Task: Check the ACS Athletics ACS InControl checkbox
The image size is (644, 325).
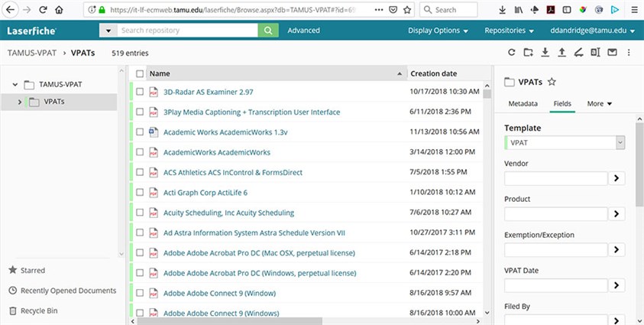Action: pos(140,172)
